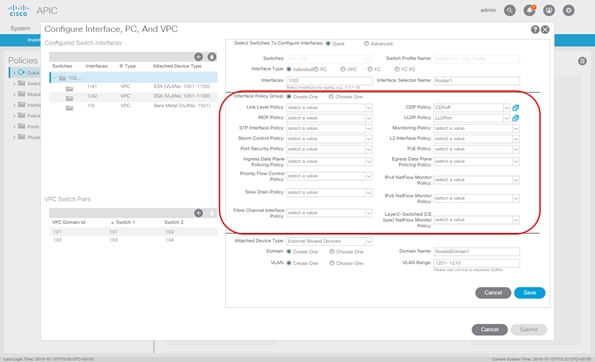Click the Interfaces column header

point(96,66)
